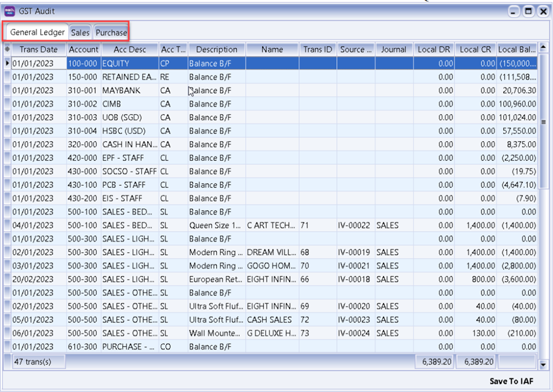This screenshot has width=553, height=392.
Task: Close the GST Audit window
Action: pyautogui.click(x=543, y=11)
